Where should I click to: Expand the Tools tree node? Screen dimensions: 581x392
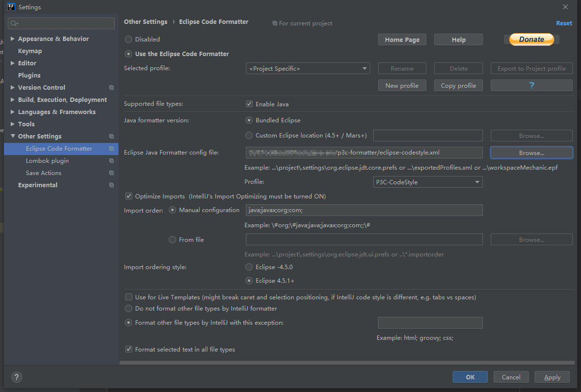pos(13,124)
